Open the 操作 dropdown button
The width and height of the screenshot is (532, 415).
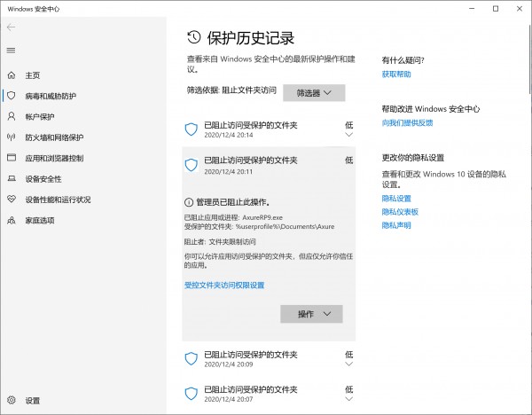pos(311,314)
